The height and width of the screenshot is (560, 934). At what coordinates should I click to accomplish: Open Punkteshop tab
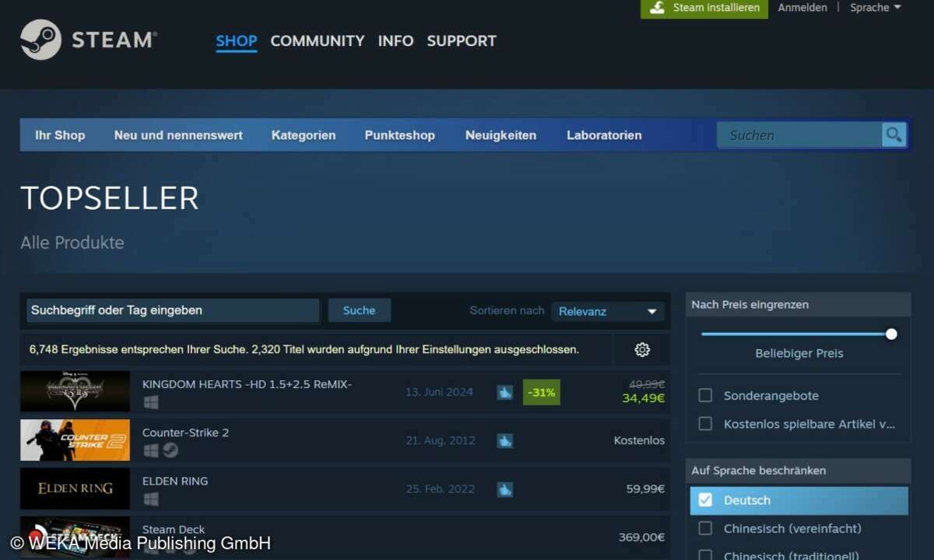pyautogui.click(x=400, y=135)
